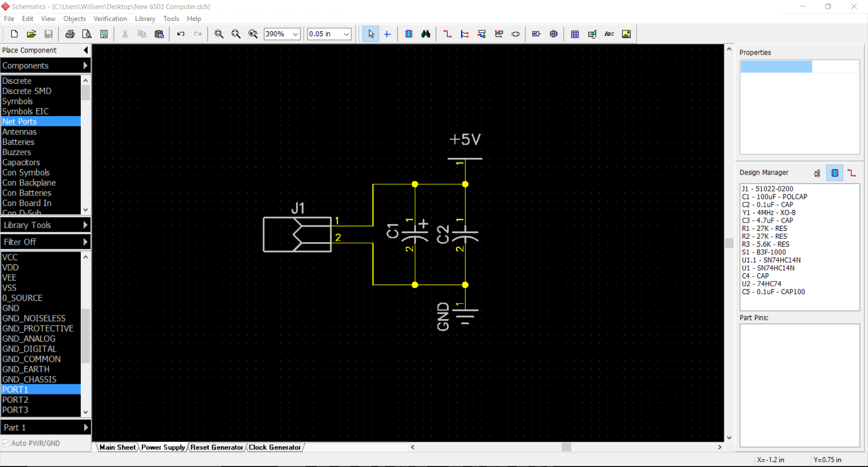
Task: Click the Undo arrow icon
Action: (x=180, y=34)
